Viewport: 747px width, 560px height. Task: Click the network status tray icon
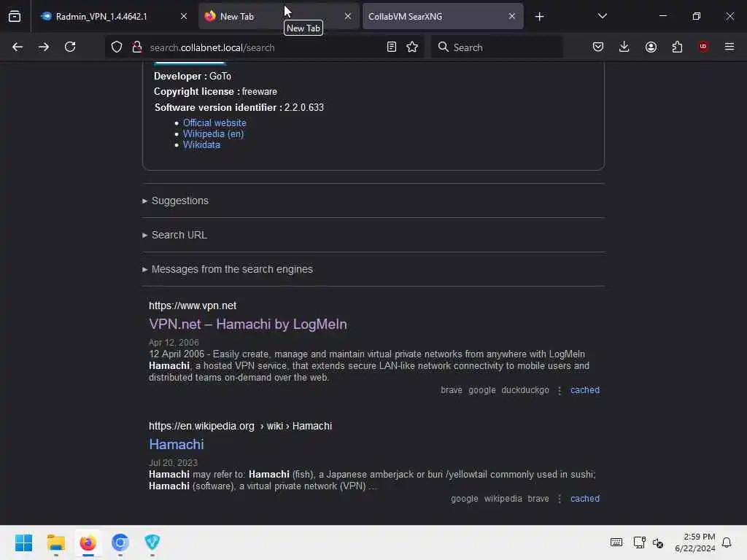(x=639, y=542)
